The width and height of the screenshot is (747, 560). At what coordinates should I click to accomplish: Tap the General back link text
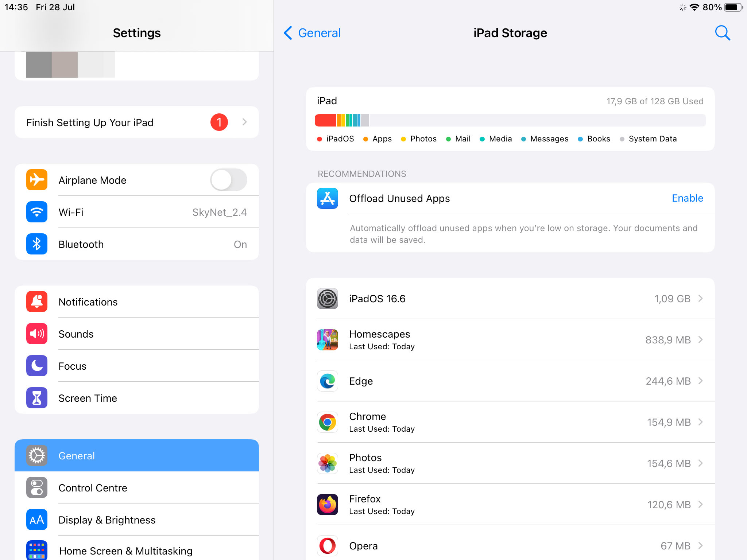coord(320,33)
